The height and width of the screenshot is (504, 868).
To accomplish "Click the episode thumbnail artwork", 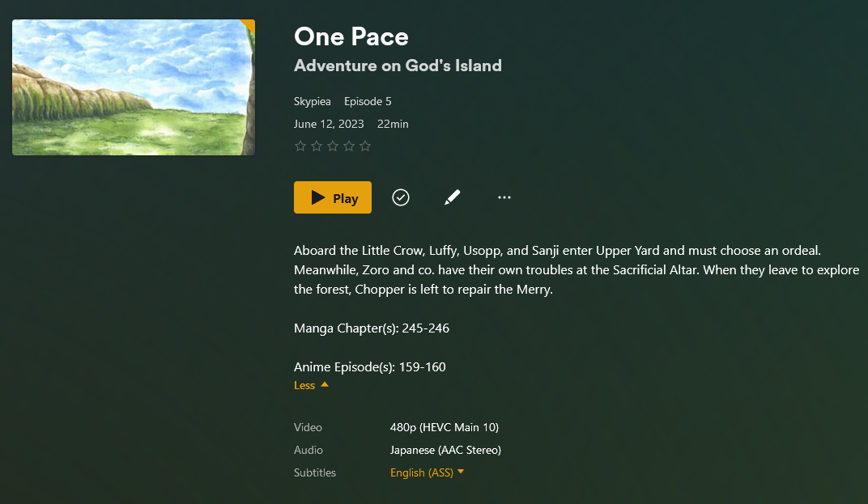I will point(133,87).
